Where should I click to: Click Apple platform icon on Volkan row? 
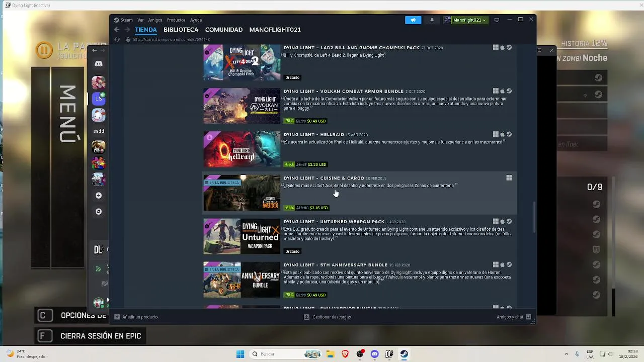click(502, 91)
